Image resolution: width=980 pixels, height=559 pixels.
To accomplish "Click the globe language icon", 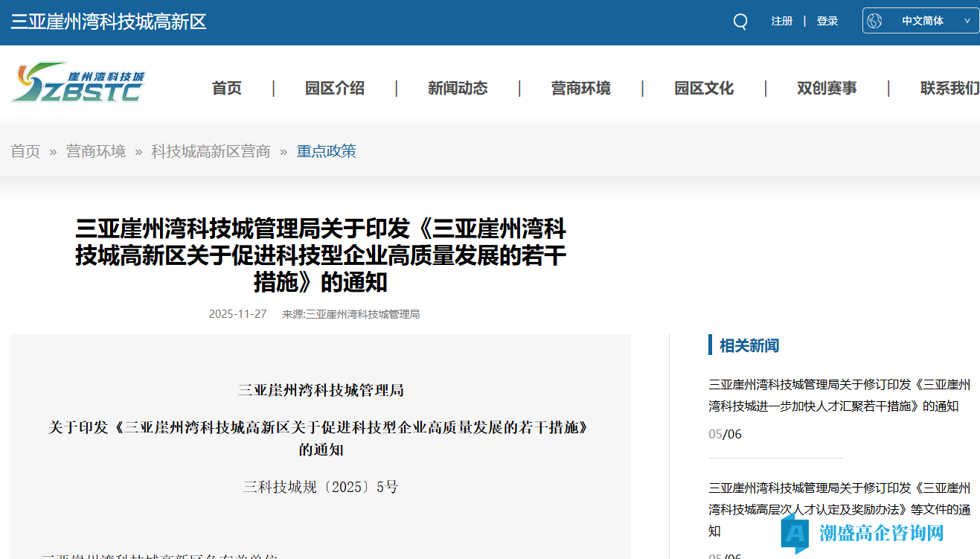I will point(874,20).
